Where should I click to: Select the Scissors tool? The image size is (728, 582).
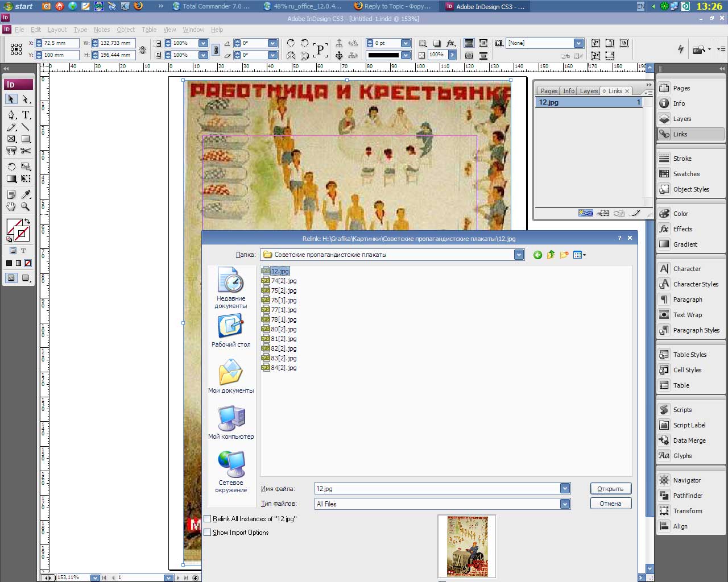[26, 151]
